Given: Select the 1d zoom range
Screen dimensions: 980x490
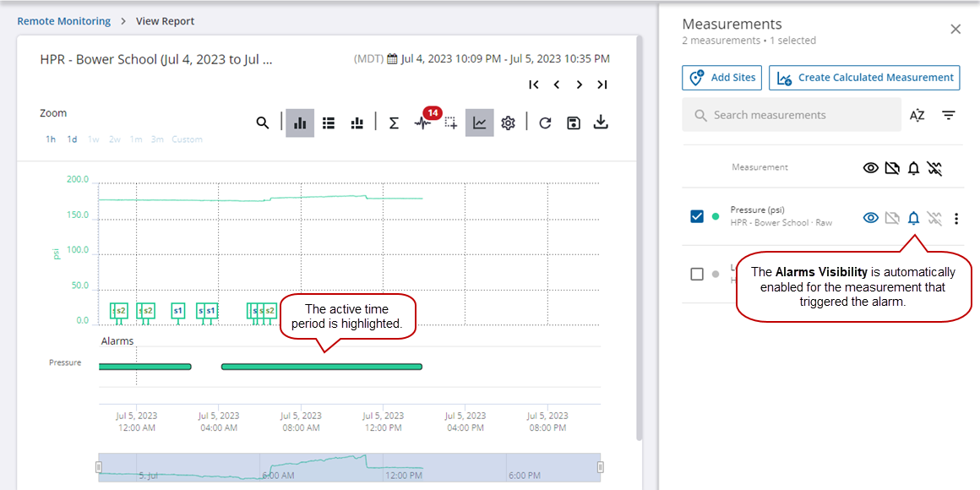Looking at the screenshot, I should click(x=73, y=139).
